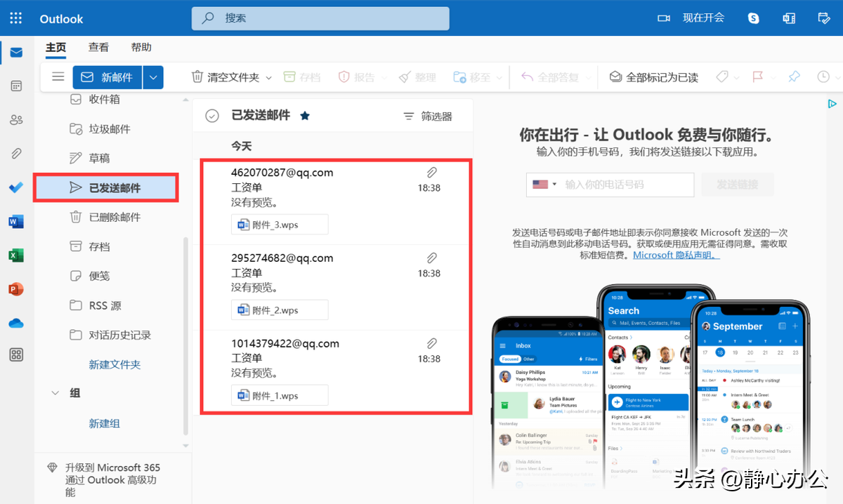Expand the Move to dropdown arrow
Image resolution: width=843 pixels, height=504 pixels.
(x=499, y=78)
